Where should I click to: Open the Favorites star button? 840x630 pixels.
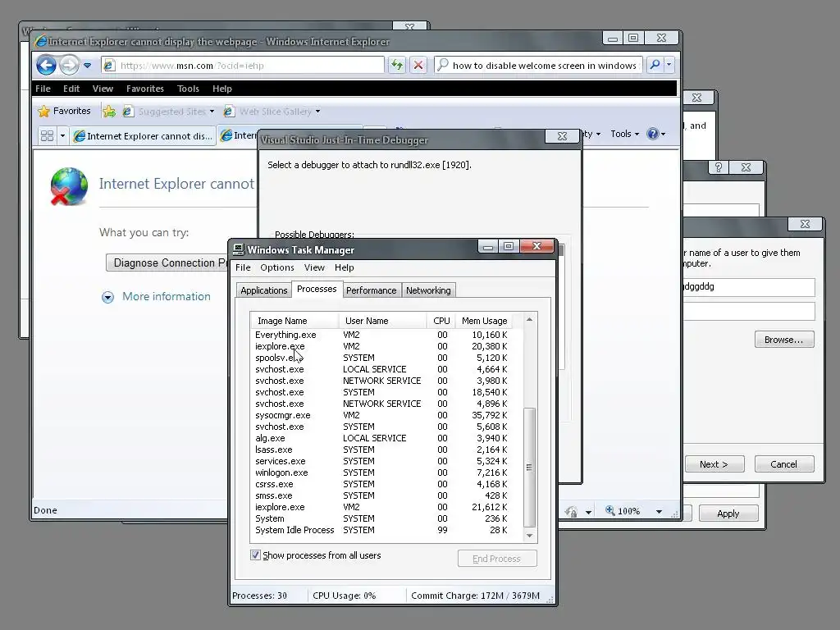tap(64, 111)
